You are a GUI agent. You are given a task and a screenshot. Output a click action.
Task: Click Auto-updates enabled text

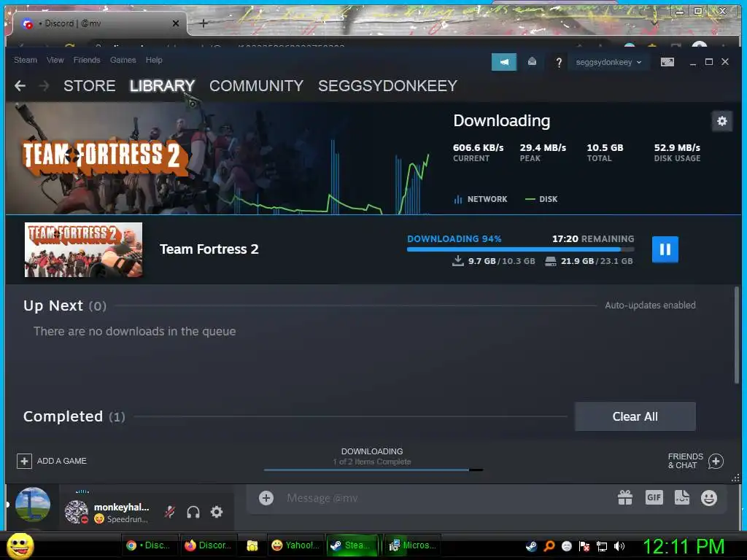tap(650, 306)
